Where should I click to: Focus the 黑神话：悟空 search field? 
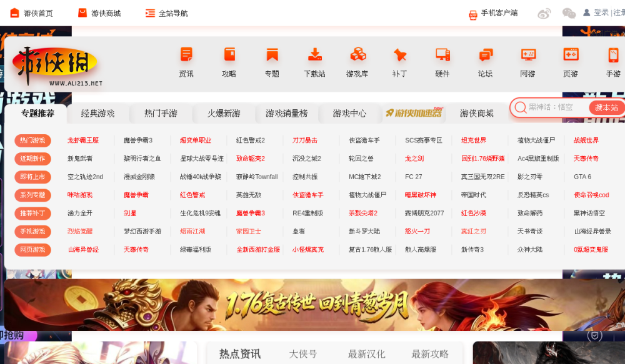point(557,107)
